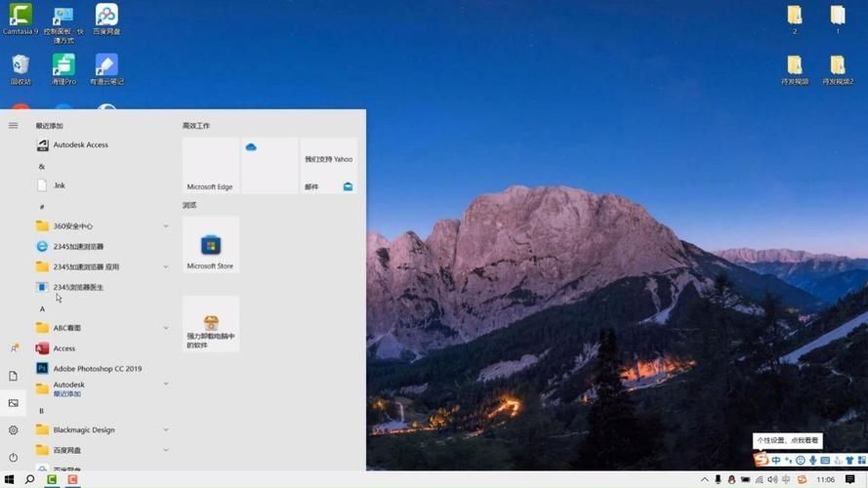The height and width of the screenshot is (488, 868).
Task: Open the Control Panel shortcut on the desktop
Action: click(x=63, y=23)
